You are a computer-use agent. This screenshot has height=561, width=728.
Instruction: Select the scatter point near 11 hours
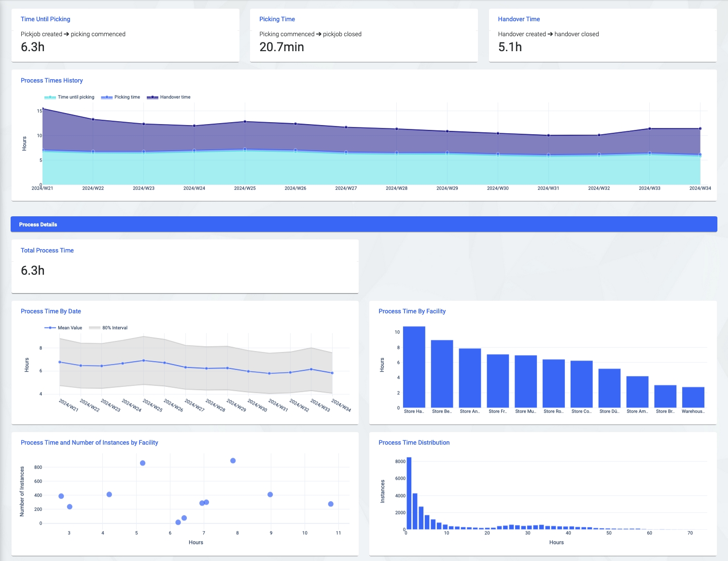tap(331, 504)
